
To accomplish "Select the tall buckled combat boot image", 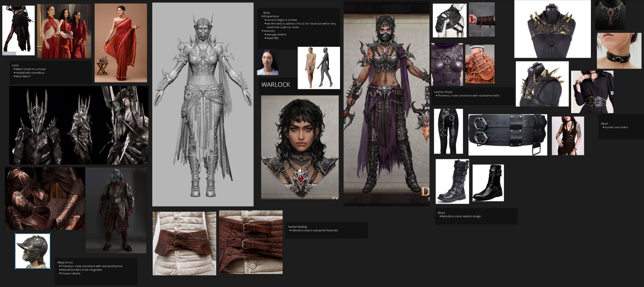I will click(x=452, y=182).
